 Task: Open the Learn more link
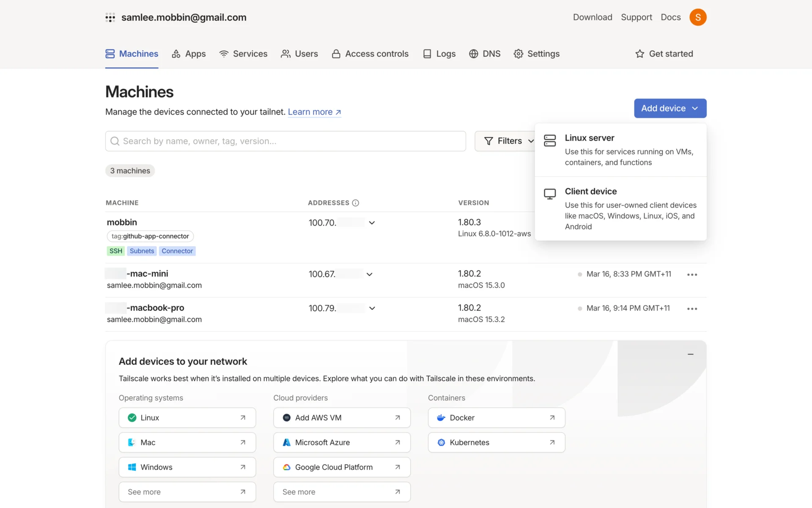coord(314,112)
